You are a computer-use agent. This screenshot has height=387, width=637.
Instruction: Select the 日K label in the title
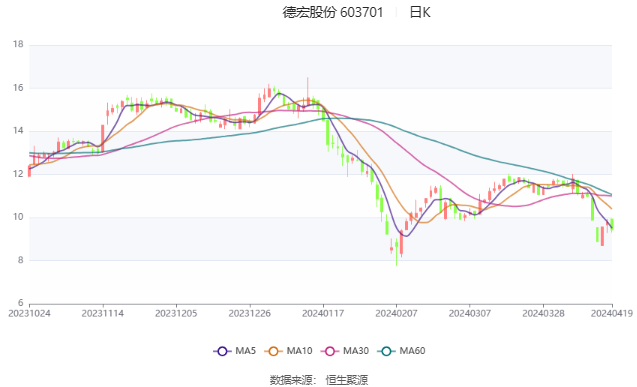point(420,12)
